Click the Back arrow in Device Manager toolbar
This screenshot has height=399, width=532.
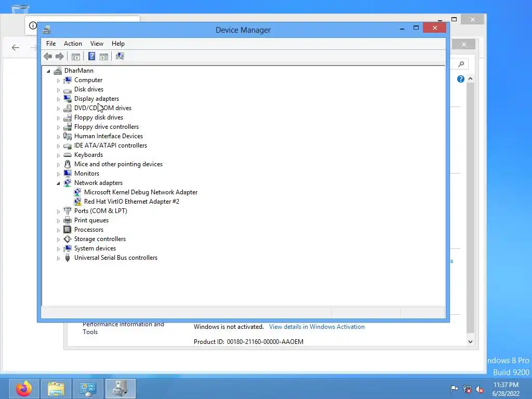48,56
